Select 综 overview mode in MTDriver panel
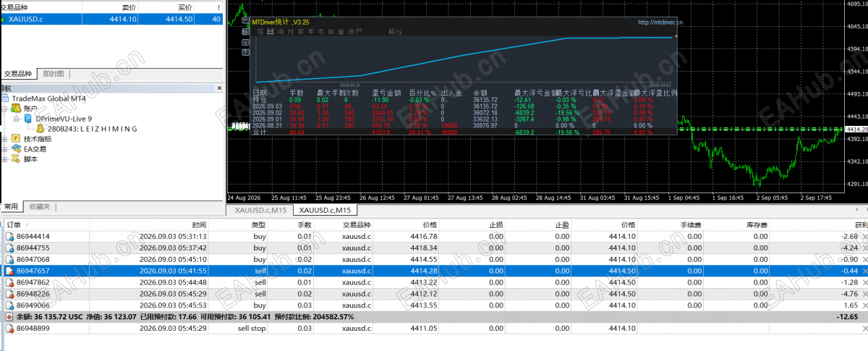The width and height of the screenshot is (868, 351). (260, 32)
